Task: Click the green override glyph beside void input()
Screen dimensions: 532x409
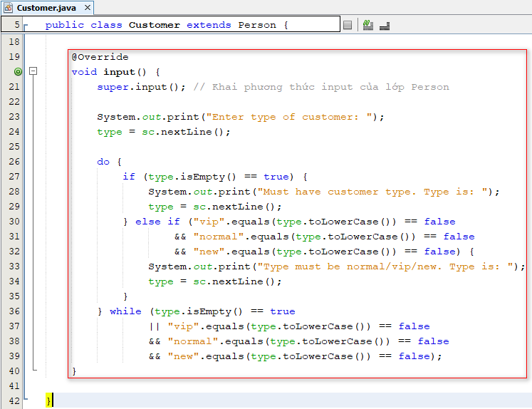Action: (x=18, y=72)
